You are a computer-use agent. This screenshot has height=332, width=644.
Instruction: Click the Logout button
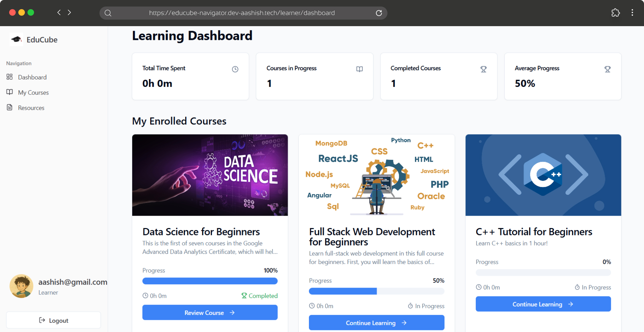pos(53,320)
